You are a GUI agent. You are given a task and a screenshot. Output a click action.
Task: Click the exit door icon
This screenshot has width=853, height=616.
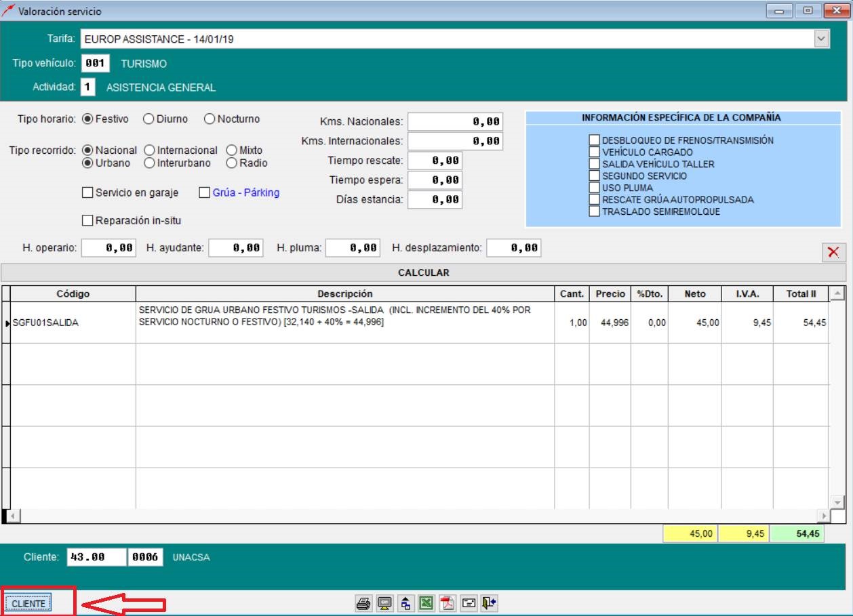tap(490, 603)
